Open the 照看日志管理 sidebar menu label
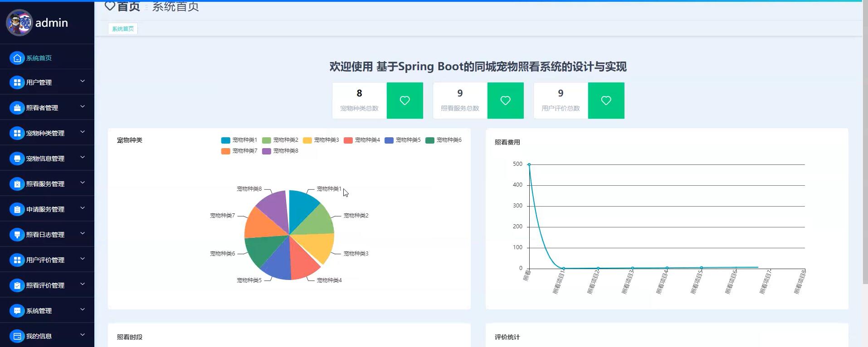This screenshot has height=347, width=868. click(x=45, y=235)
